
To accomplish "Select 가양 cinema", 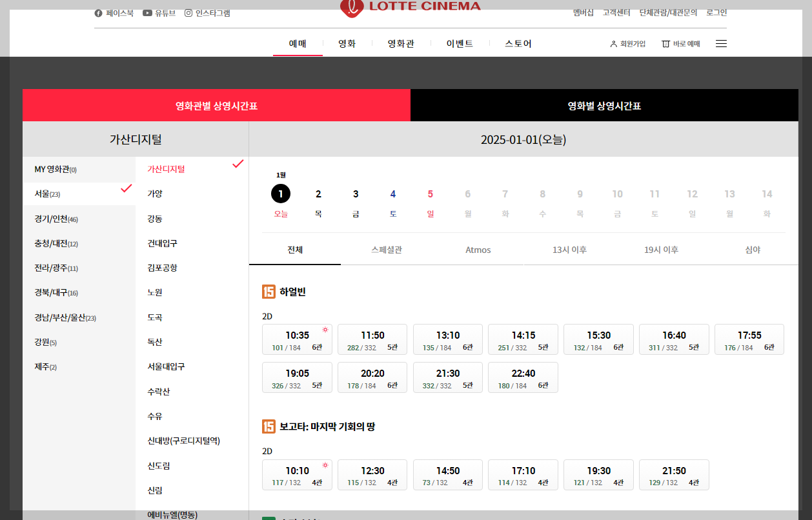I will [x=155, y=194].
